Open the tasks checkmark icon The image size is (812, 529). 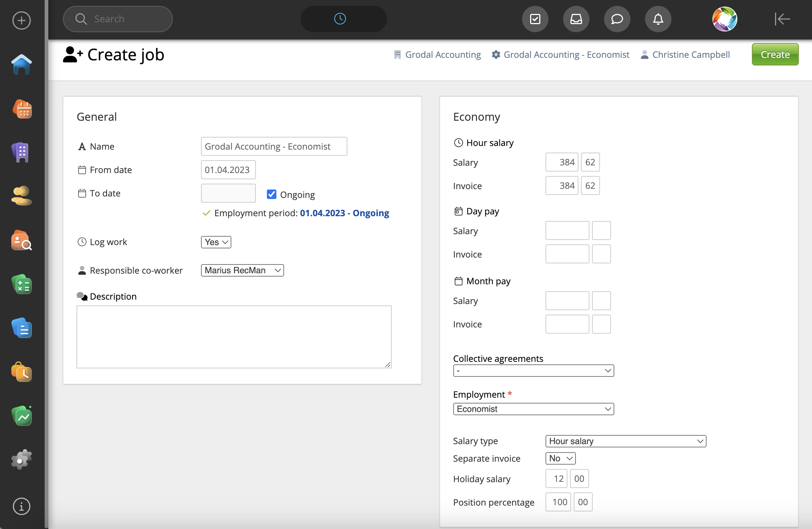(535, 19)
